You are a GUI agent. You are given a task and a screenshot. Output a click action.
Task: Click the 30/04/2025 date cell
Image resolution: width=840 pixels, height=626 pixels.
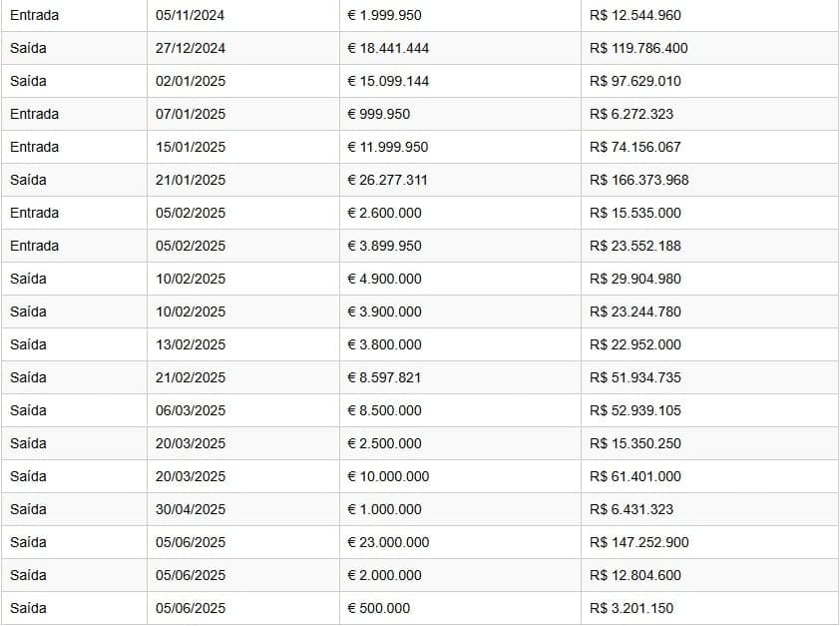[x=191, y=509]
